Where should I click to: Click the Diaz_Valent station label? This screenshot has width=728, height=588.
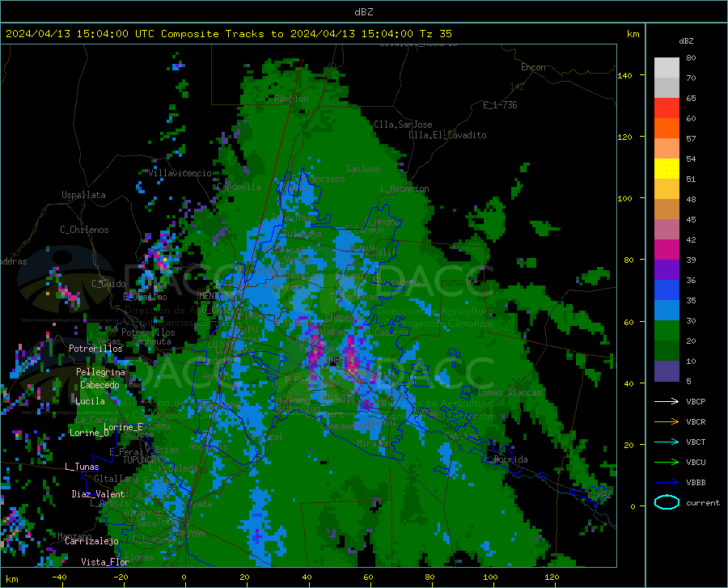pyautogui.click(x=98, y=494)
